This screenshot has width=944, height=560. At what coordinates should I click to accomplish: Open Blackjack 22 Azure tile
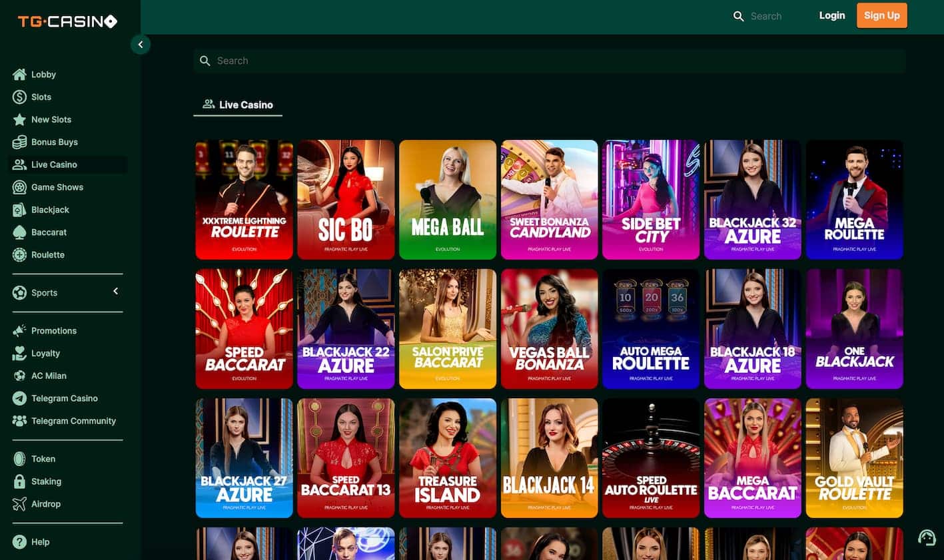point(346,329)
